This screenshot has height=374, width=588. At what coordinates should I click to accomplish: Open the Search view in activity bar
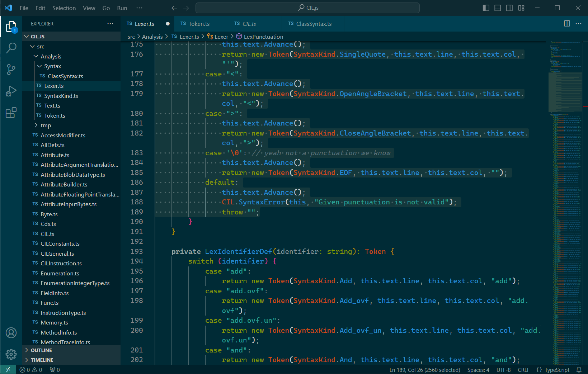(11, 48)
